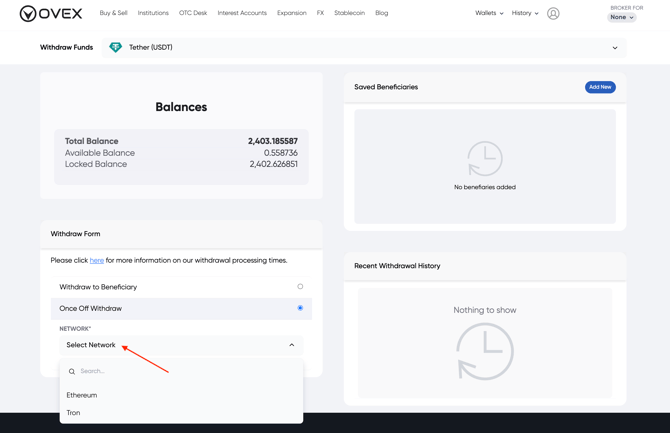Follow the 'here' processing times link
Image resolution: width=670 pixels, height=433 pixels.
(x=97, y=261)
